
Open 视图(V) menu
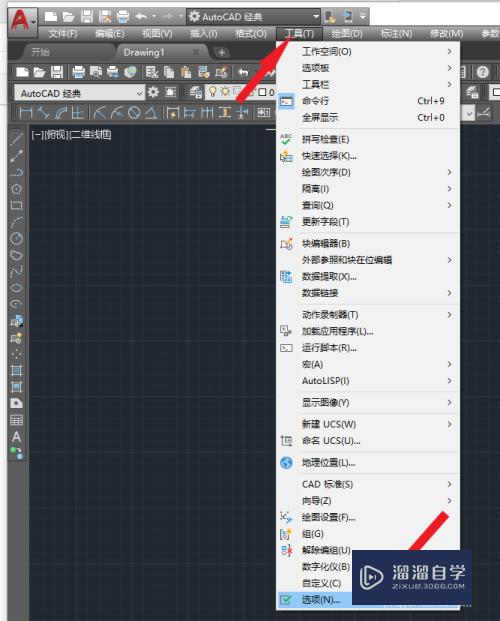(157, 34)
